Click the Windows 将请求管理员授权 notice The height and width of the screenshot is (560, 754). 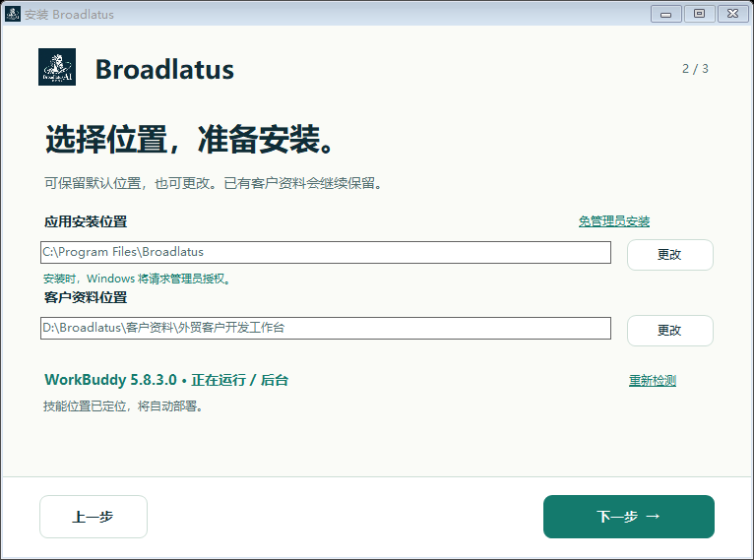(x=137, y=279)
